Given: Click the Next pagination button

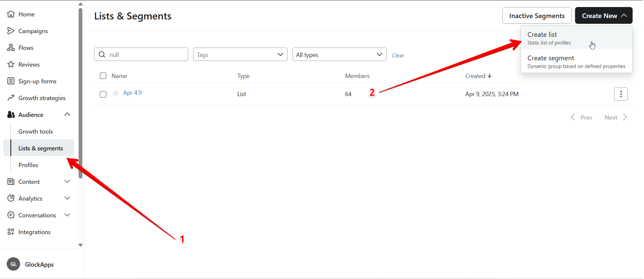Looking at the screenshot, I should (616, 117).
